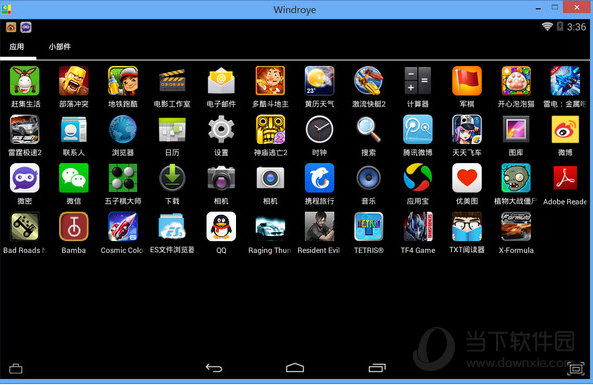Open the 音乐 speaker music app
The width and height of the screenshot is (593, 385).
click(x=369, y=178)
